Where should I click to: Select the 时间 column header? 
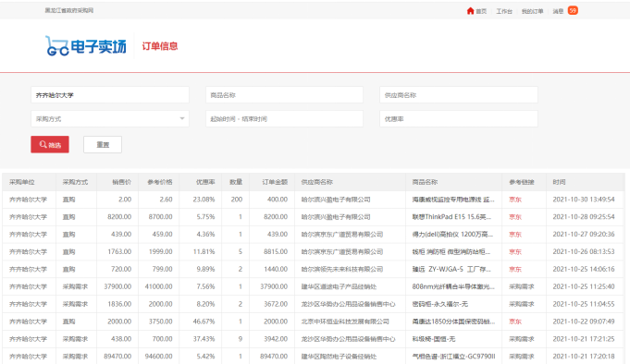[559, 182]
